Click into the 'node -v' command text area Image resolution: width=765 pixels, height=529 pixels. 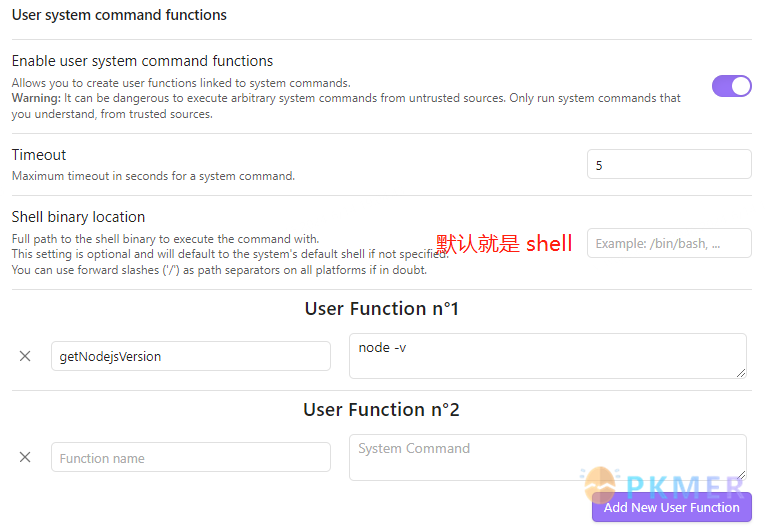click(547, 355)
